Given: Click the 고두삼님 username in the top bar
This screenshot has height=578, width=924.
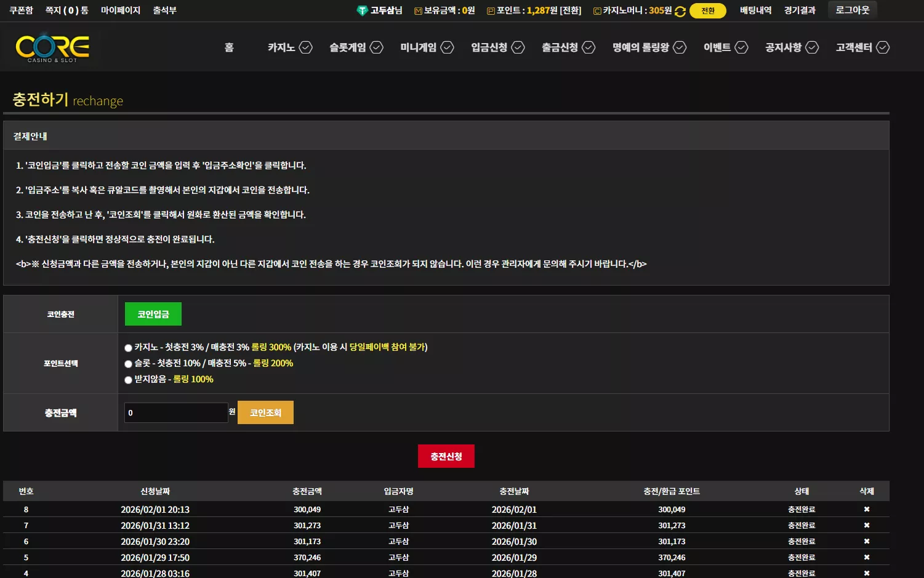Looking at the screenshot, I should click(387, 10).
